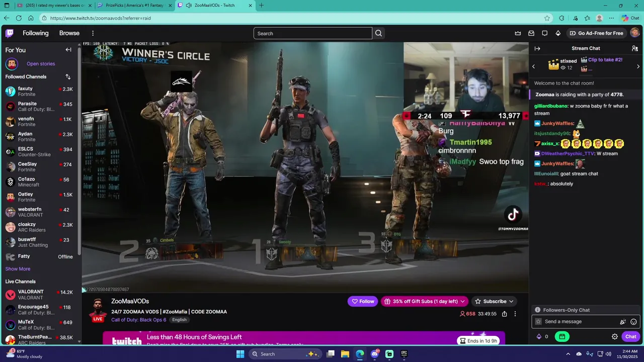Click the ZooMaaVODs LIVE avatar
Screen dimensions: 644x362
[98, 310]
